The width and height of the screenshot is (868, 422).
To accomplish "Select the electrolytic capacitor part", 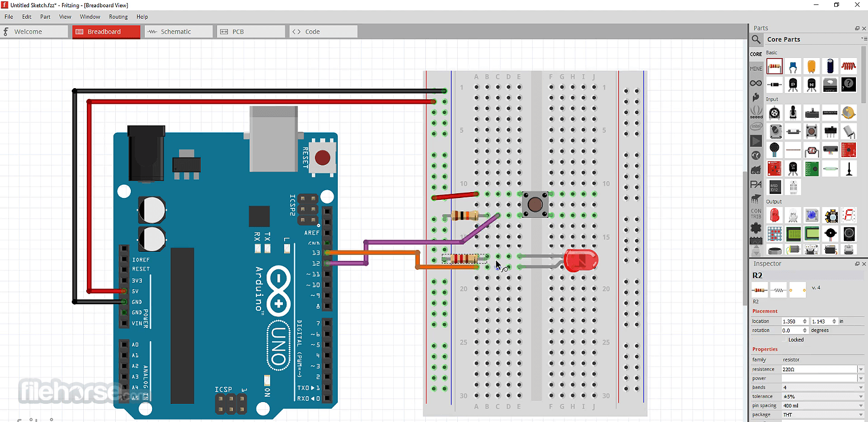I will [x=831, y=66].
